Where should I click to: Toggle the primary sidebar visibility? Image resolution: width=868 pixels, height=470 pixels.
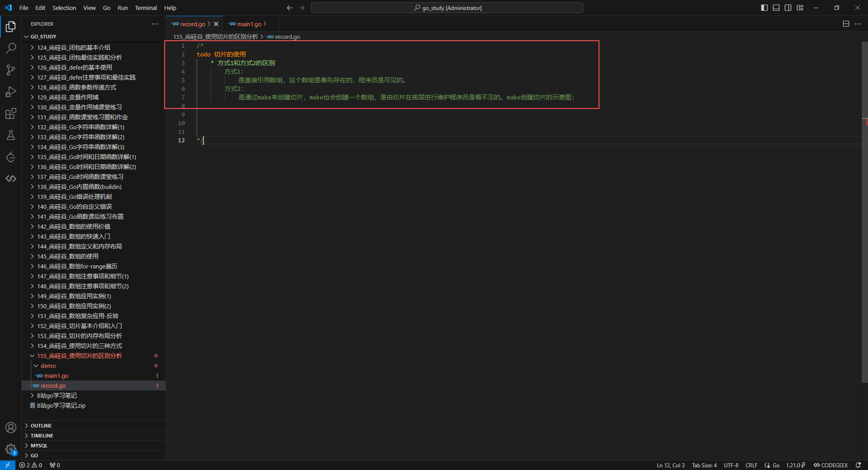(764, 8)
